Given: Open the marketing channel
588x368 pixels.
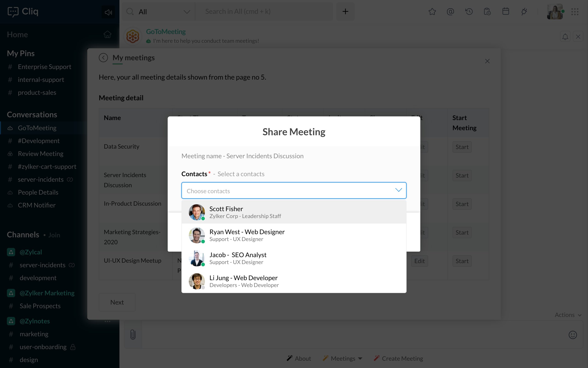Looking at the screenshot, I should coord(34,334).
